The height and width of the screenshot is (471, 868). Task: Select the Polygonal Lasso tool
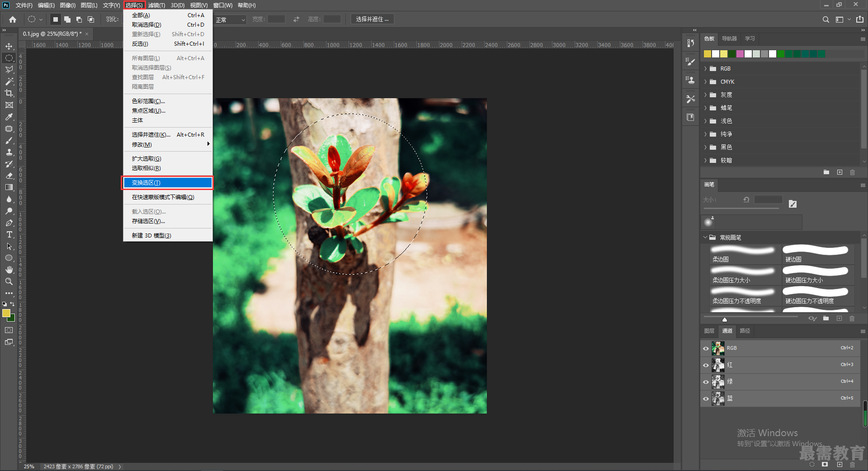(9, 70)
